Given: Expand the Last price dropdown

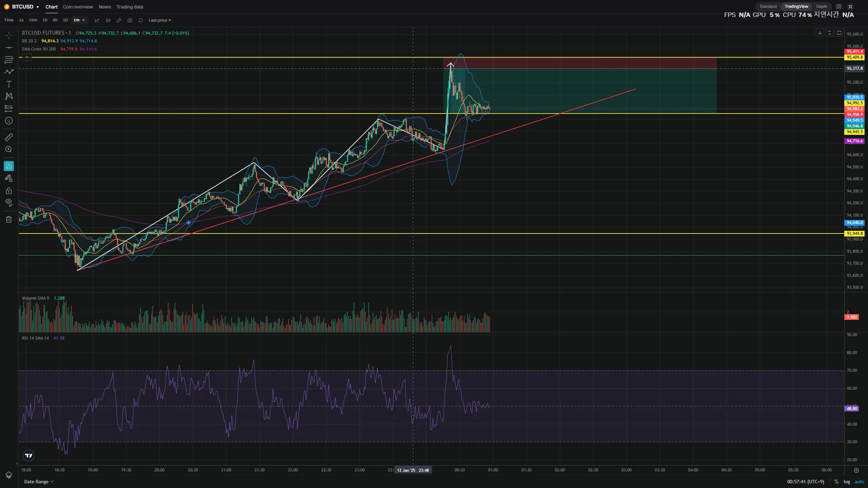Looking at the screenshot, I should (x=160, y=20).
